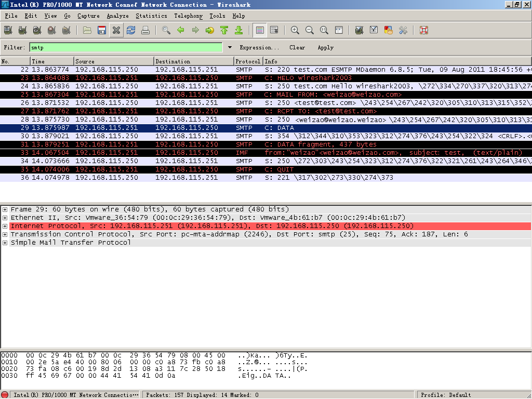Sort by the No. column header
Screen dimensions: 532x399
[x=15, y=61]
